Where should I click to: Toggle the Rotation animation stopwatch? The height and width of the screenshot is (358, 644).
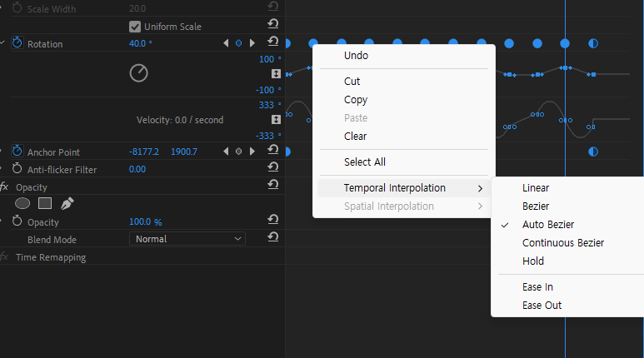coord(17,43)
